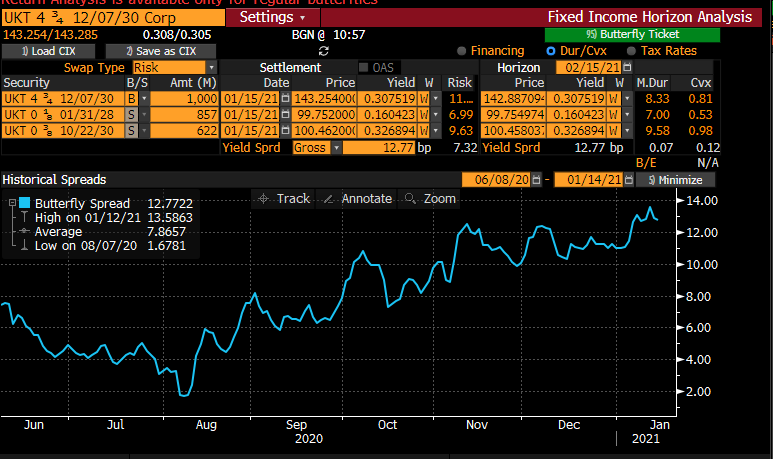Screen dimensions: 773x459
Task: Click the Save as CIX button
Action: tap(161, 51)
